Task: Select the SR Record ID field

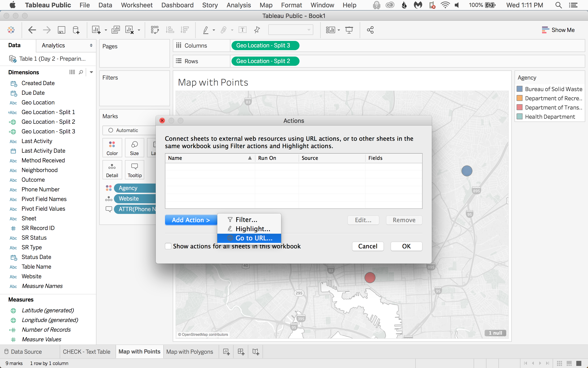Action: [x=38, y=228]
